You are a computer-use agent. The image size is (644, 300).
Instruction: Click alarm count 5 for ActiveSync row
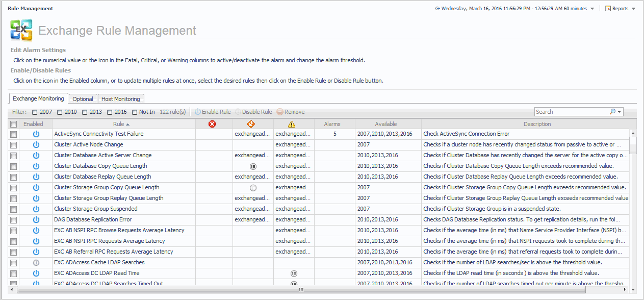coord(335,134)
